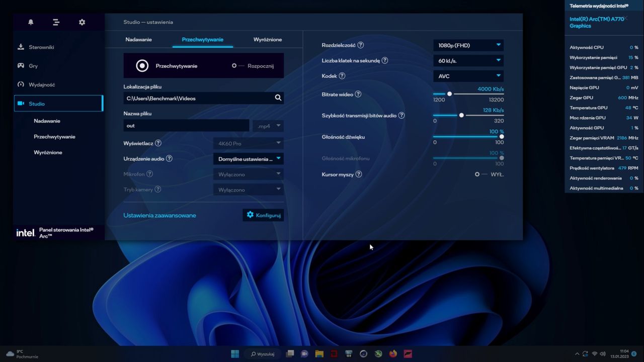Click the Ustawienia zaawansowane link
This screenshot has width=644, height=362.
point(159,215)
